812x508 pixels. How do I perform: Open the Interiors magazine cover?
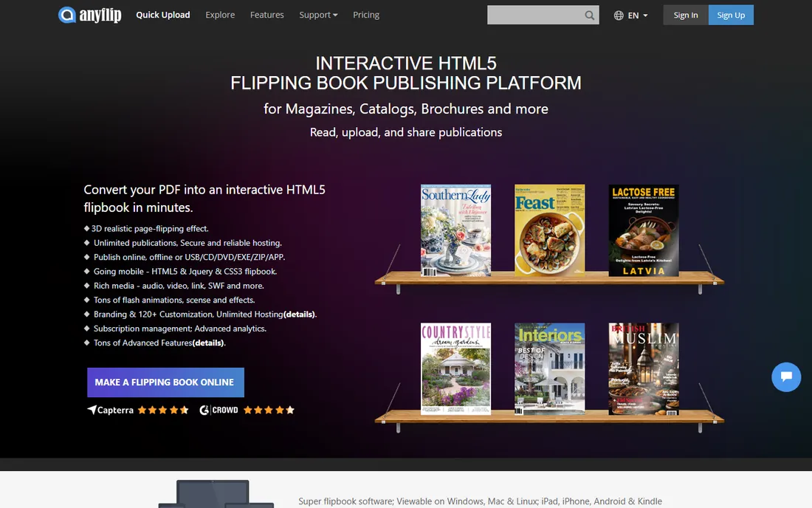point(549,368)
